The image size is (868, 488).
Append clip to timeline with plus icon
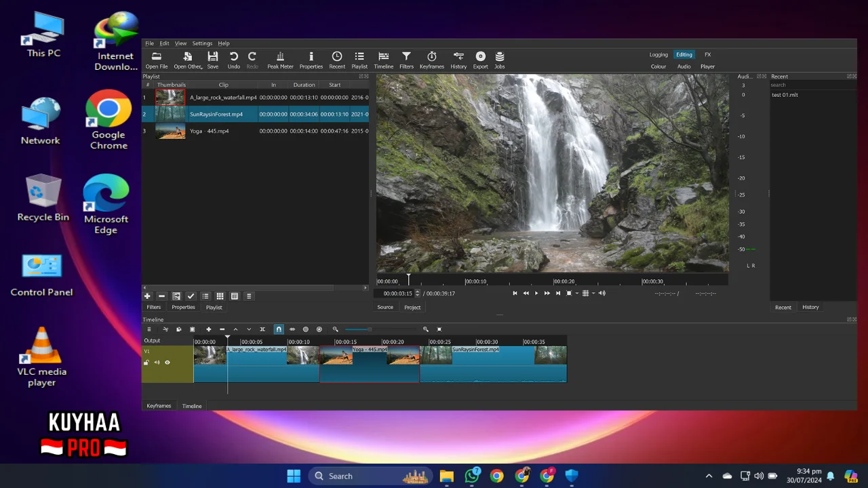tap(209, 329)
